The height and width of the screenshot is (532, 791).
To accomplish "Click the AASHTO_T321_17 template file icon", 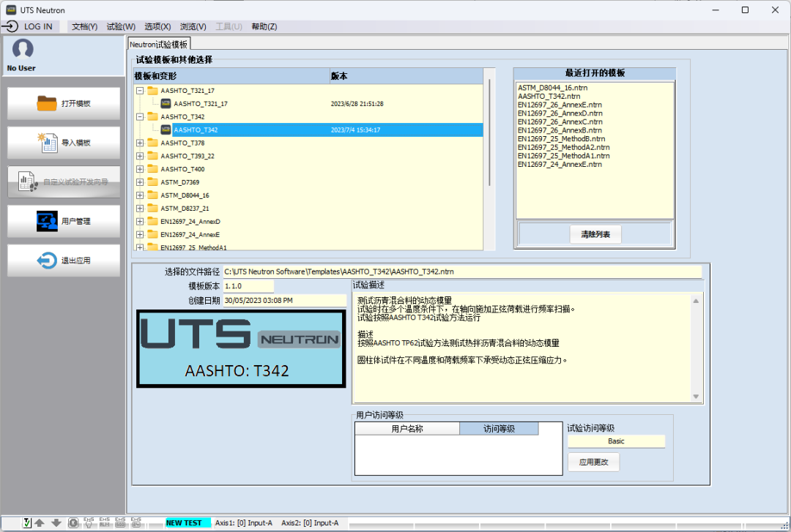I will 166,104.
